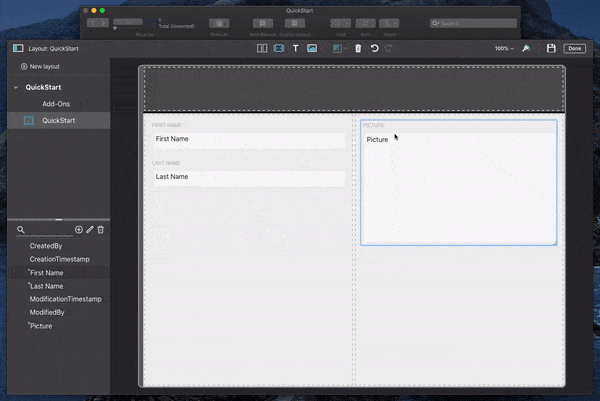The width and height of the screenshot is (600, 401).
Task: Click New Record in background window toolbar
Action: pos(262,24)
